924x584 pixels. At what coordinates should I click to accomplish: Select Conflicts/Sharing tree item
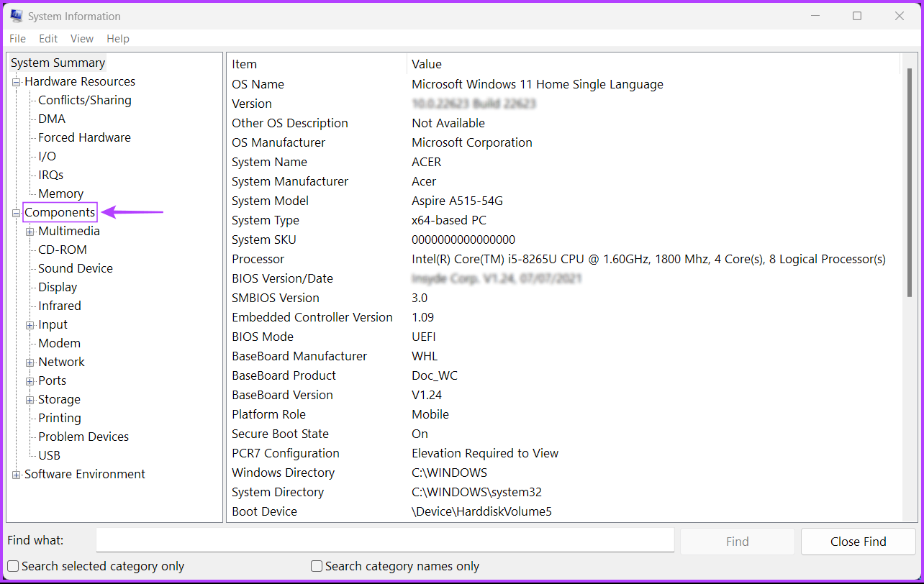(x=85, y=100)
